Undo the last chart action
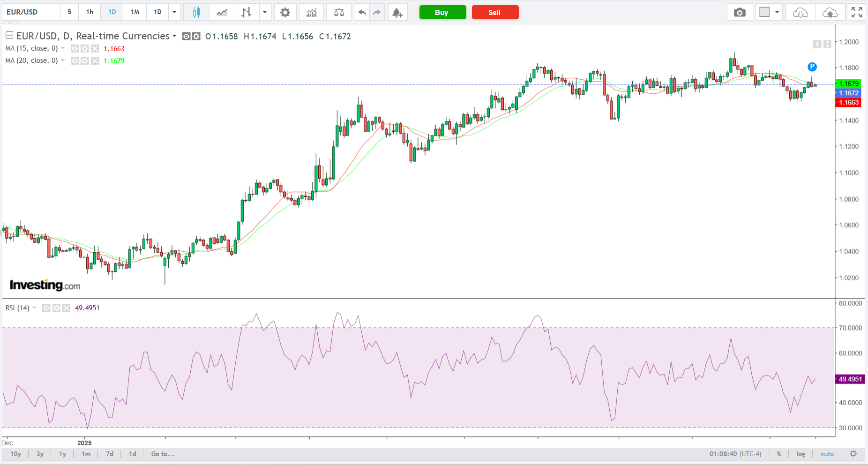The height and width of the screenshot is (465, 868). tap(362, 12)
